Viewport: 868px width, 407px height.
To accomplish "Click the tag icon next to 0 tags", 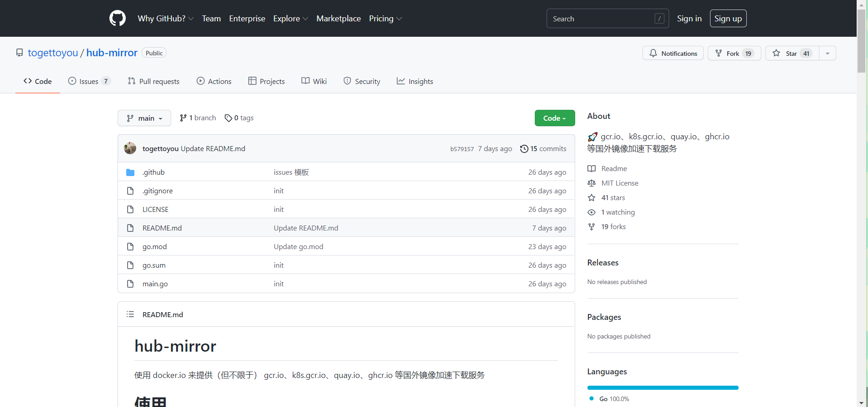I will tap(228, 118).
